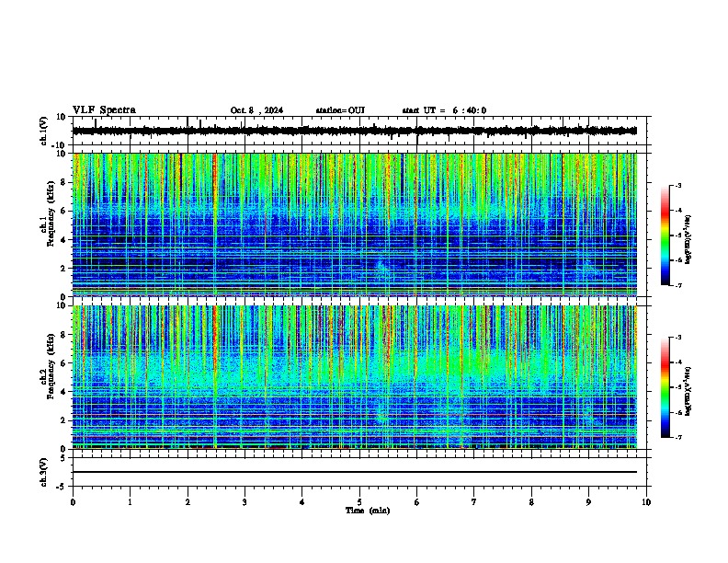The height and width of the screenshot is (563, 728).
Task: Click the '-3' label on ch.1 color bar
Action: 678,185
